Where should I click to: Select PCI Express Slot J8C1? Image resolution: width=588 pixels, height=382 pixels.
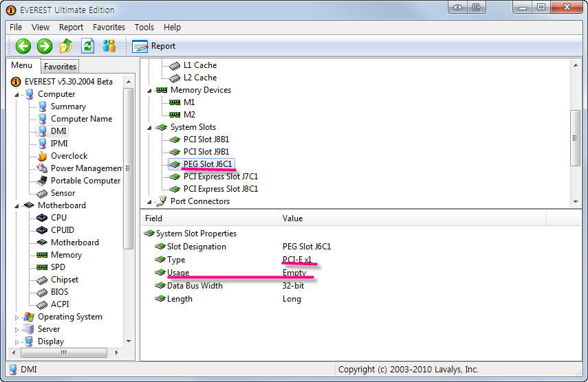(221, 189)
